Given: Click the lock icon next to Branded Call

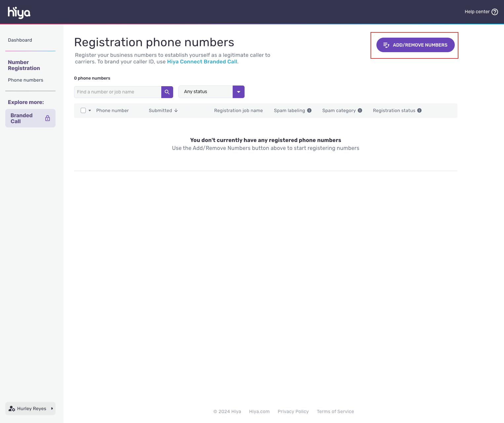Looking at the screenshot, I should 48,118.
